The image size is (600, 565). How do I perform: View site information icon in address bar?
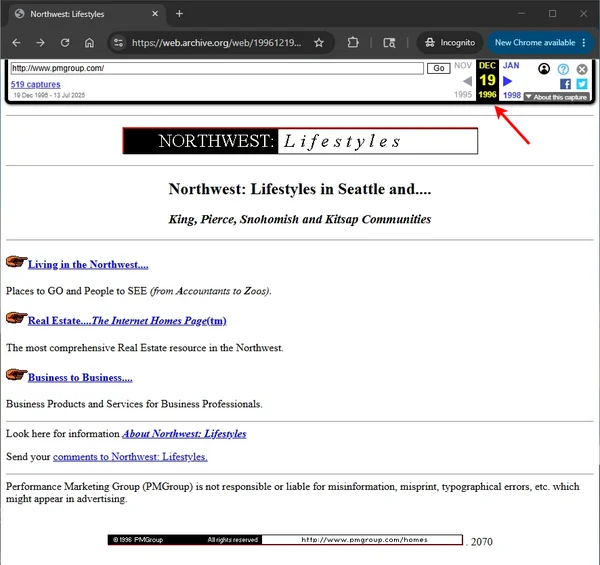[x=119, y=42]
